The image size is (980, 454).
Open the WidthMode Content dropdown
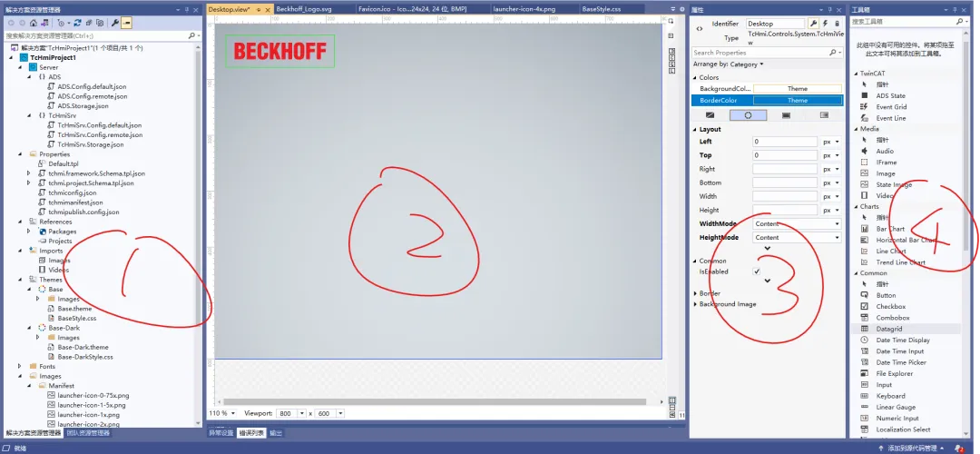click(x=797, y=224)
